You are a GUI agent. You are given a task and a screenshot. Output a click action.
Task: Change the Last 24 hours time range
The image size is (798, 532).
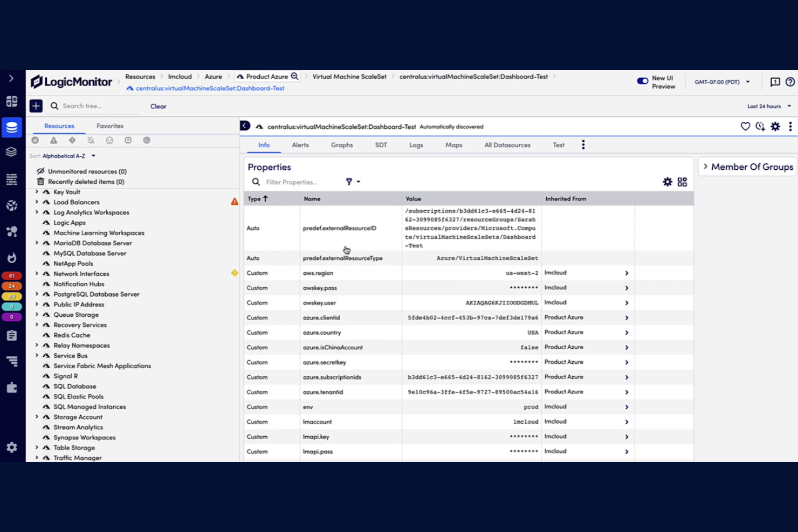click(768, 106)
